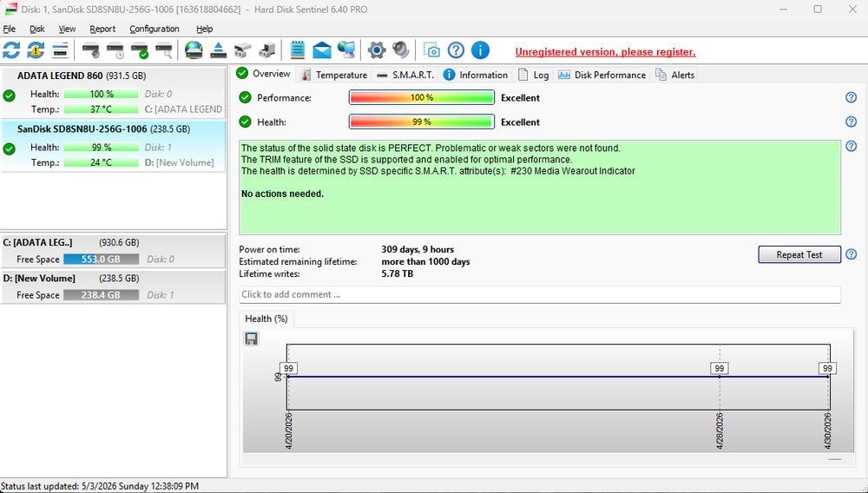
Task: Click the D: free space 238.4 GB bar
Action: (102, 295)
